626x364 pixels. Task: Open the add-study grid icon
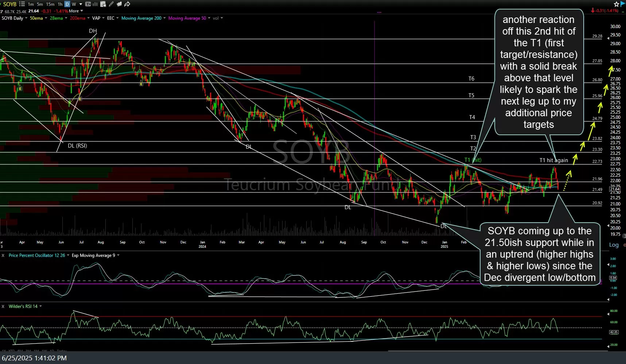(103, 4)
